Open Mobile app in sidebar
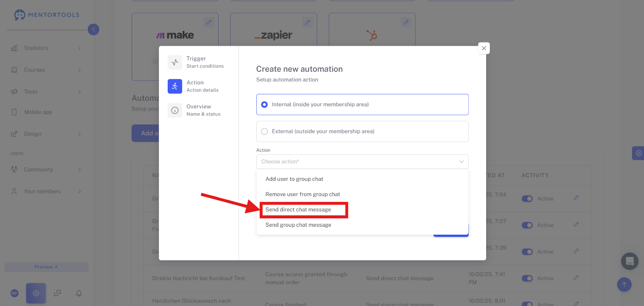Image resolution: width=644 pixels, height=306 pixels. (x=38, y=112)
